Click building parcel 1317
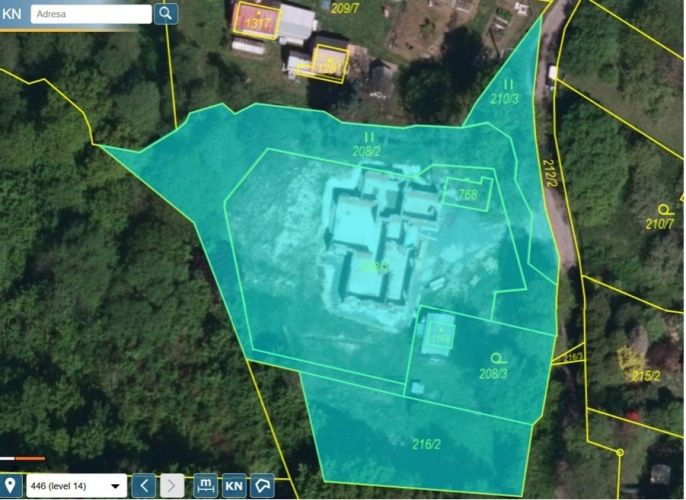Screen dimensions: 686x500 coord(258,22)
